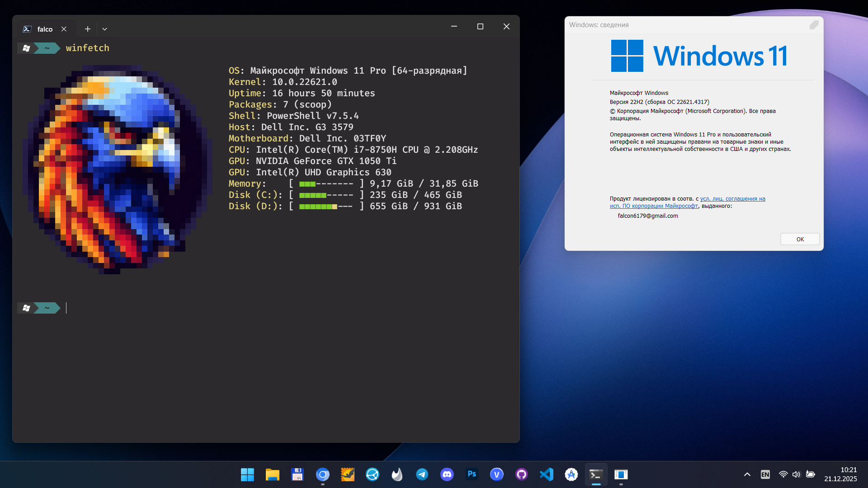Open Telegram from the taskbar
868x488 pixels.
coord(422,474)
